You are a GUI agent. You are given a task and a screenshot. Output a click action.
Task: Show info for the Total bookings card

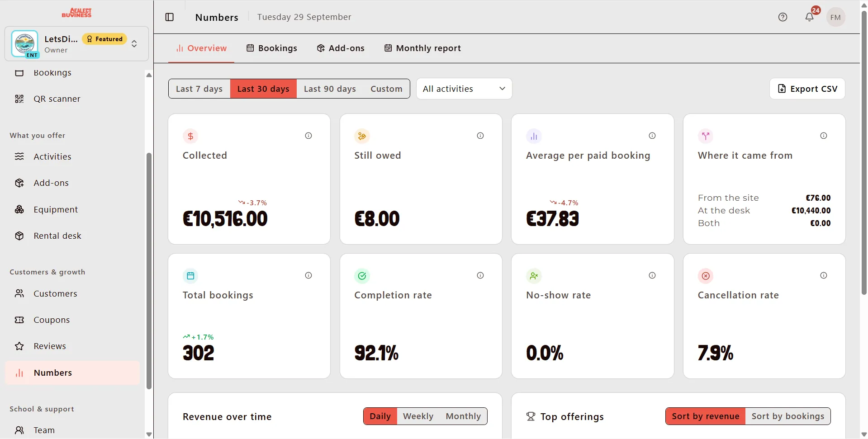pos(308,275)
